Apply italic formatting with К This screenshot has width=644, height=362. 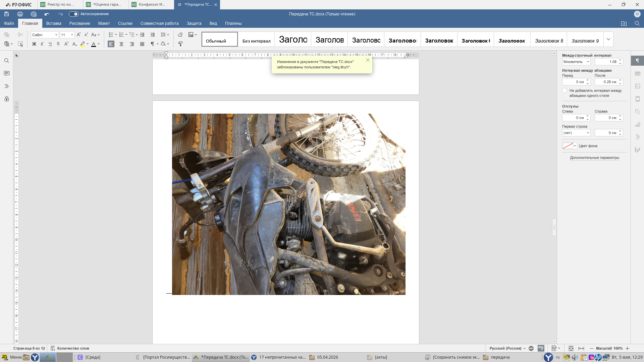pos(42,44)
